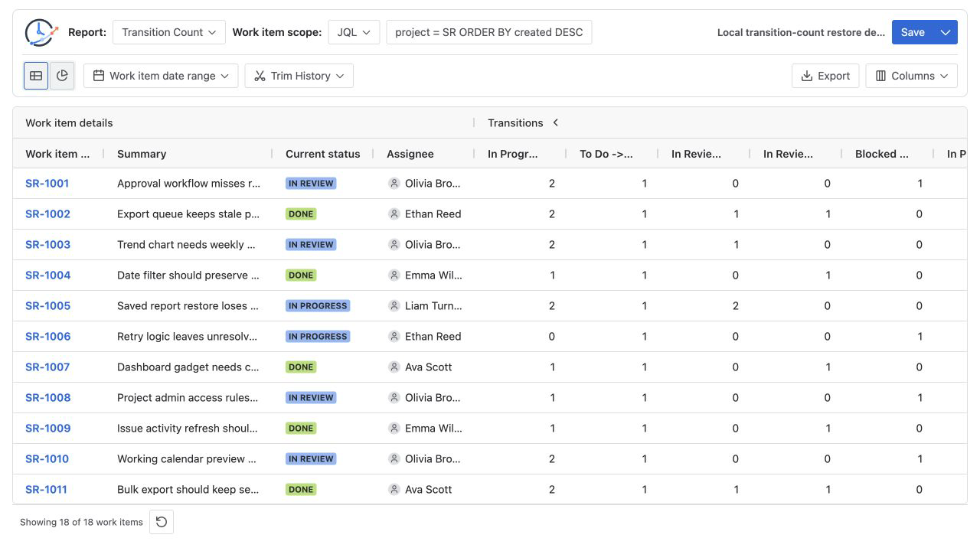Viewport: 980px width, 551px height.
Task: Switch to pie chart view icon
Action: tap(62, 76)
